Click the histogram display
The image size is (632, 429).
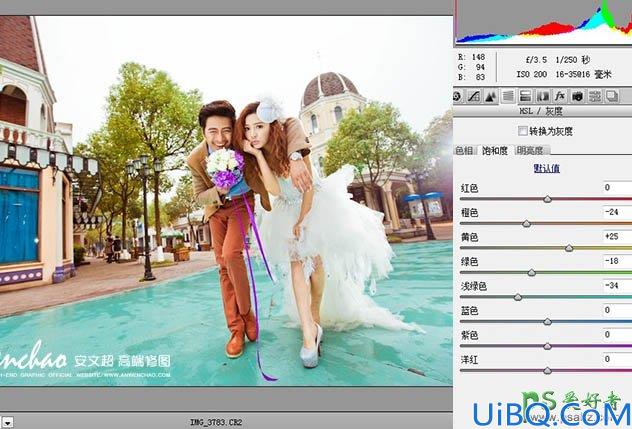(543, 21)
